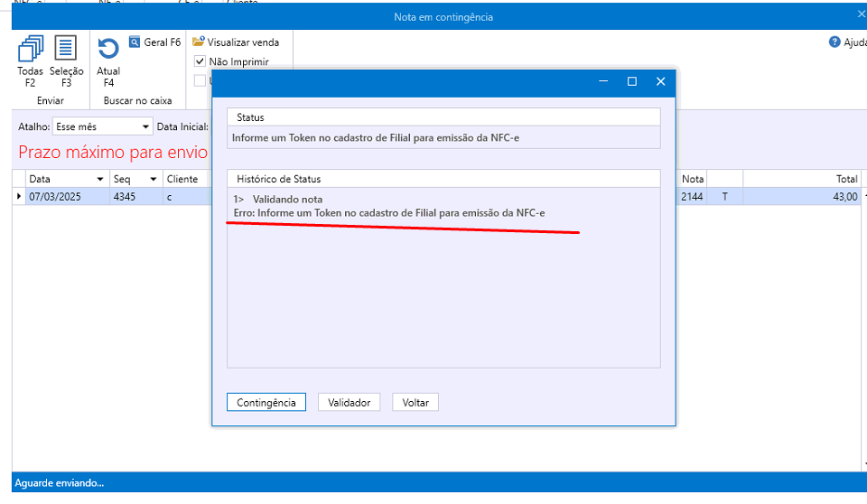The width and height of the screenshot is (867, 504).
Task: Click the Cliente column header
Action: [x=183, y=179]
